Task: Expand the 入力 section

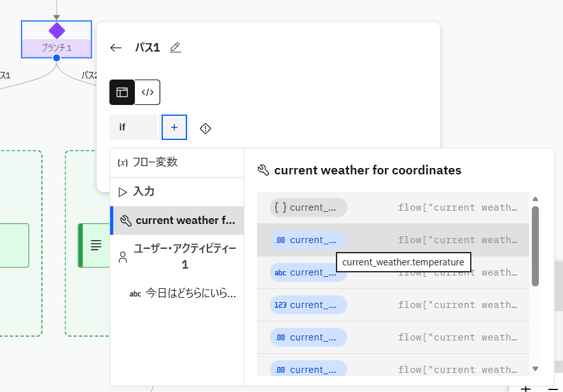Action: click(x=143, y=192)
